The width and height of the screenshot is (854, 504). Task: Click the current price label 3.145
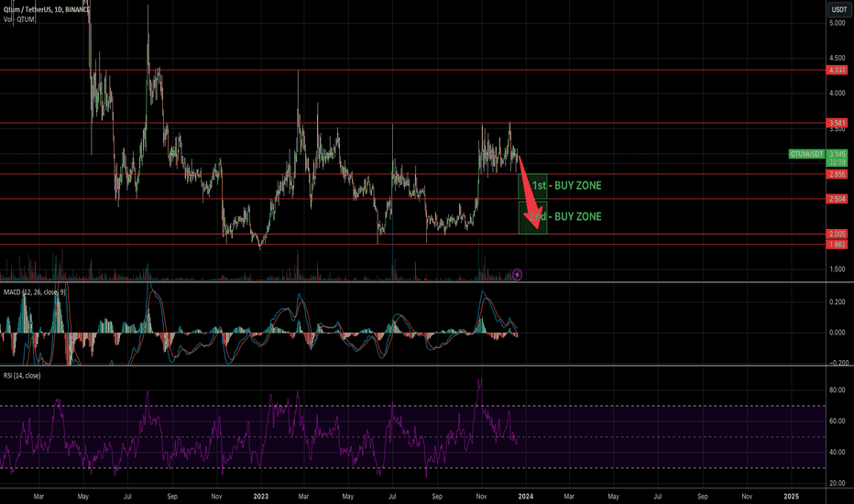click(837, 154)
